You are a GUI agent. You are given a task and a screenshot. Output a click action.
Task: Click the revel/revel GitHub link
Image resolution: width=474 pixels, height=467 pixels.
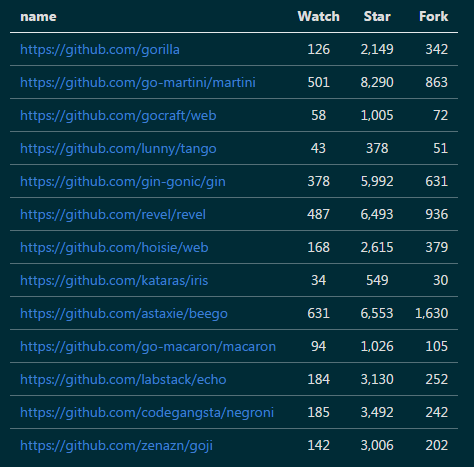pos(113,214)
